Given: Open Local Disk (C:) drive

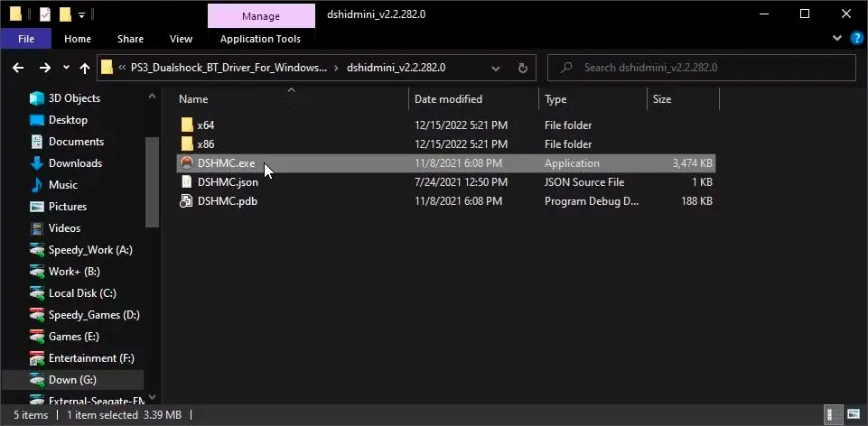Looking at the screenshot, I should point(82,292).
